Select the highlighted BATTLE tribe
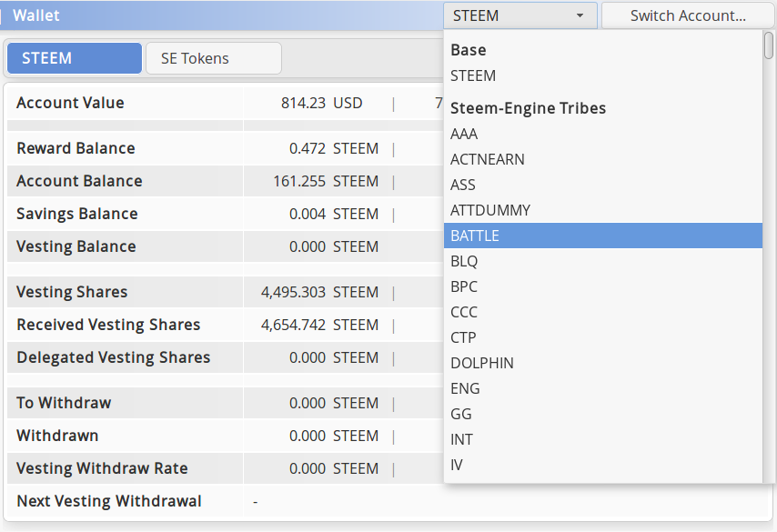 [602, 236]
